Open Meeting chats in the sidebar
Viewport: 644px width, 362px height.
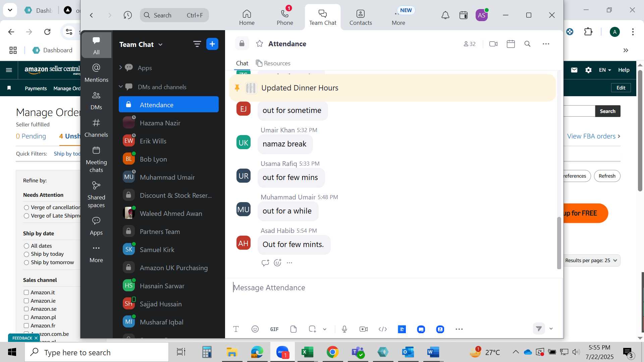(x=96, y=160)
